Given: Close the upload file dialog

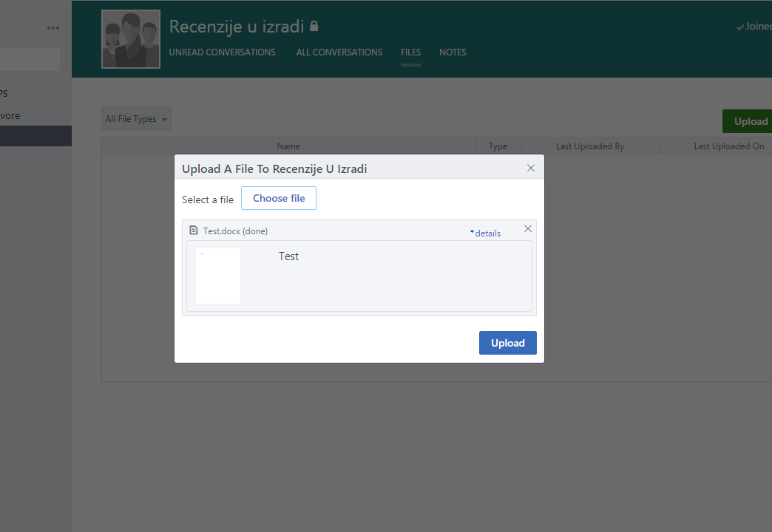Looking at the screenshot, I should [530, 168].
